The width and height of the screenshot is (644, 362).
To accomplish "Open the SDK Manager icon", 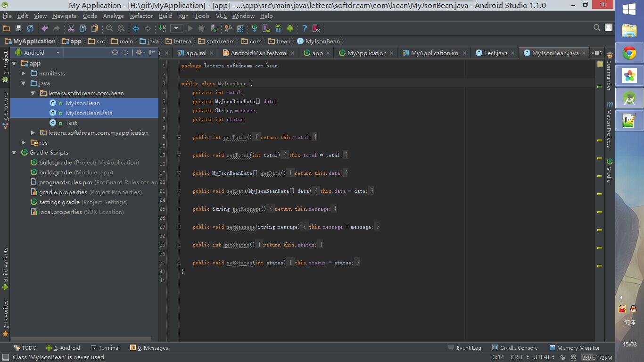I will (278, 28).
